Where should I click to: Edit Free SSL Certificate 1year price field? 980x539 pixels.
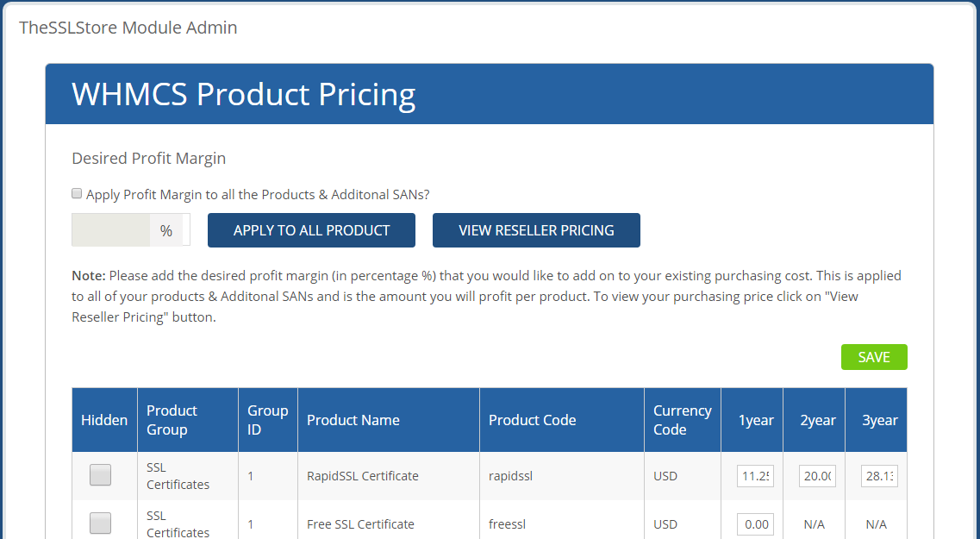point(755,524)
